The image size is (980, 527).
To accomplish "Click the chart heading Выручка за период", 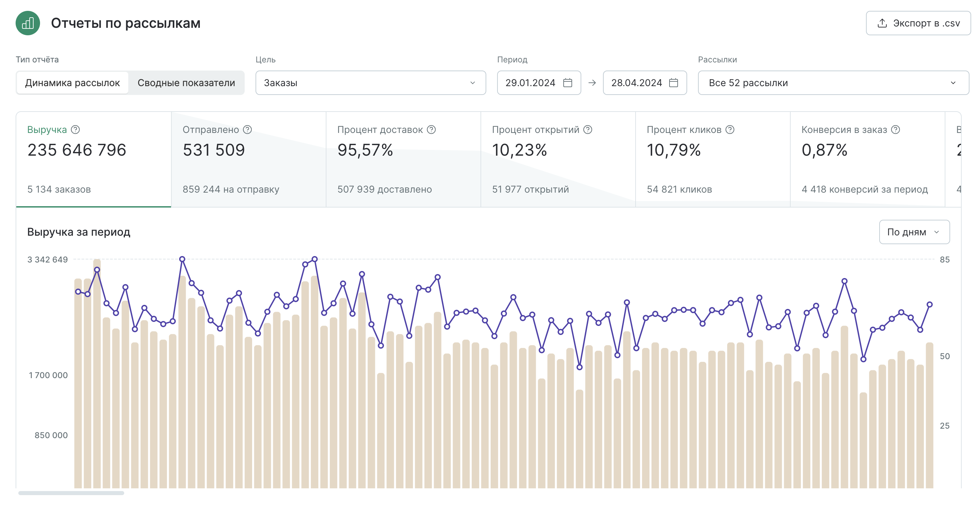I will 79,232.
